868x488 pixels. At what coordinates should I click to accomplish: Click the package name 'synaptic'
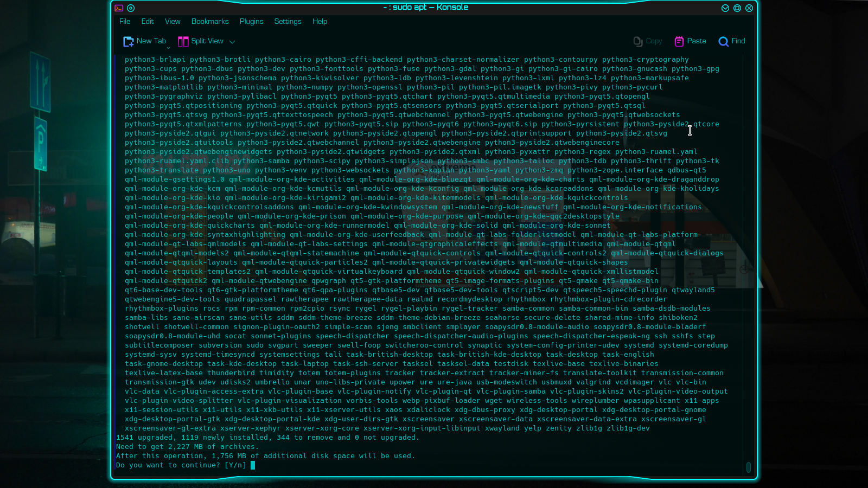[x=485, y=345]
